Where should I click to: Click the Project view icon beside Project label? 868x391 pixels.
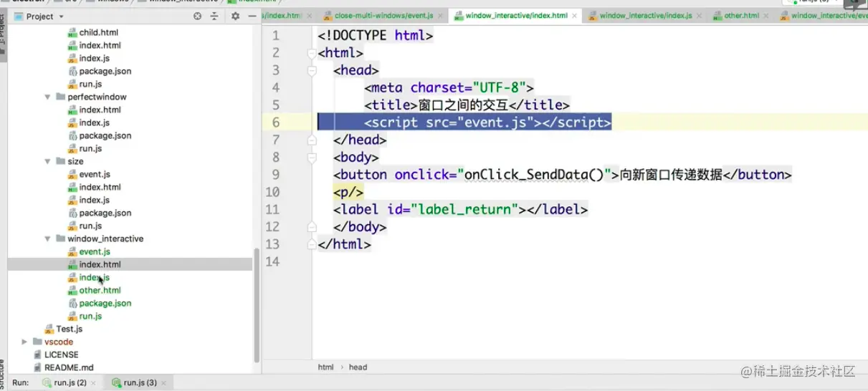tap(19, 16)
